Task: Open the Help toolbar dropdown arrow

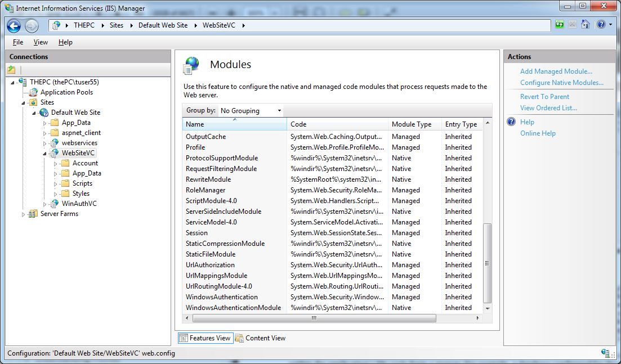Action: coord(610,25)
